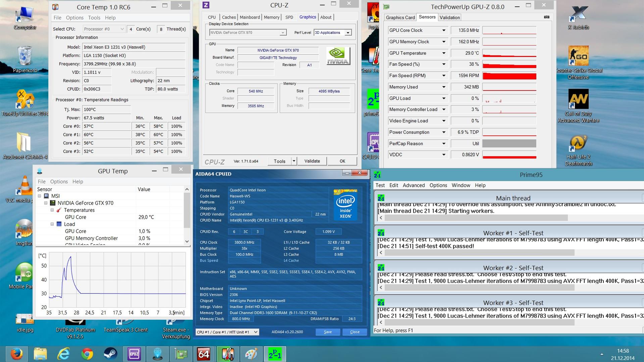Select the Counter-Strike Global Offensive desktop icon
Viewport: 644px width, 362px height.
click(578, 63)
